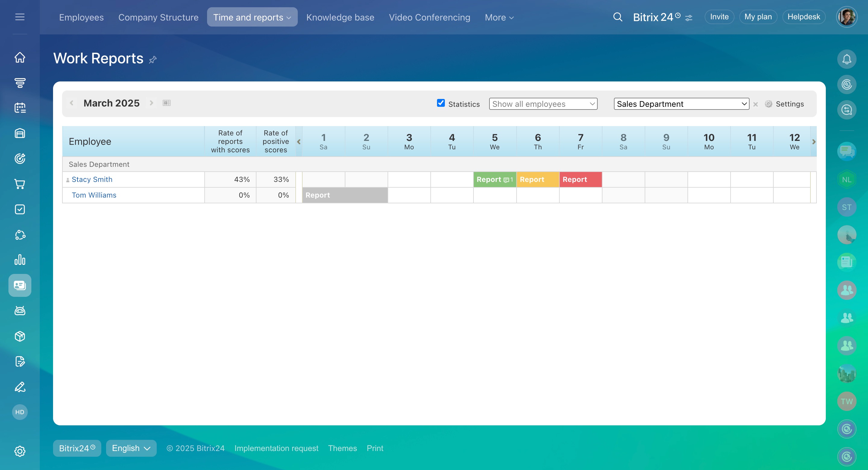Viewport: 868px width, 470px height.
Task: Go to next month arrow
Action: tap(151, 103)
